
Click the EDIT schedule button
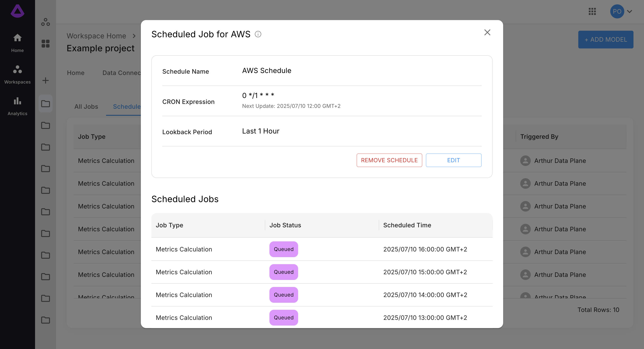click(x=453, y=160)
